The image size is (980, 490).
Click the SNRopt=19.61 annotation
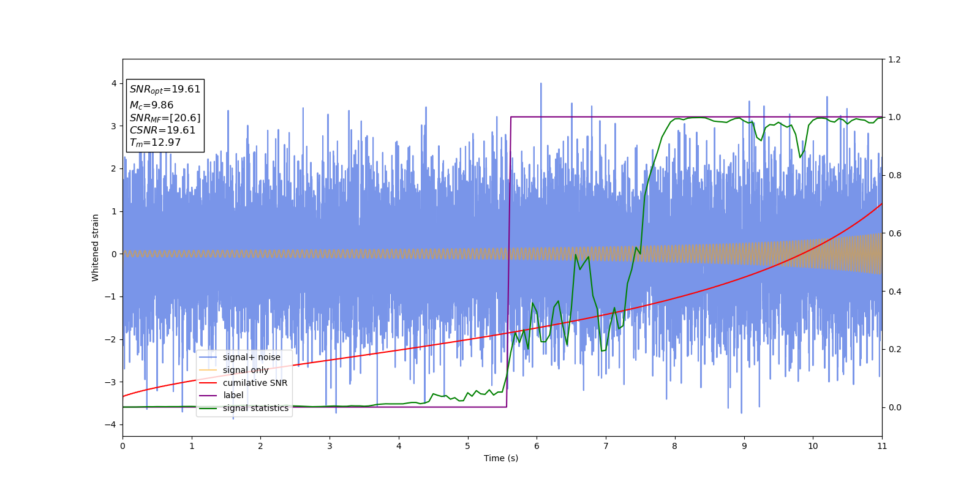[165, 89]
